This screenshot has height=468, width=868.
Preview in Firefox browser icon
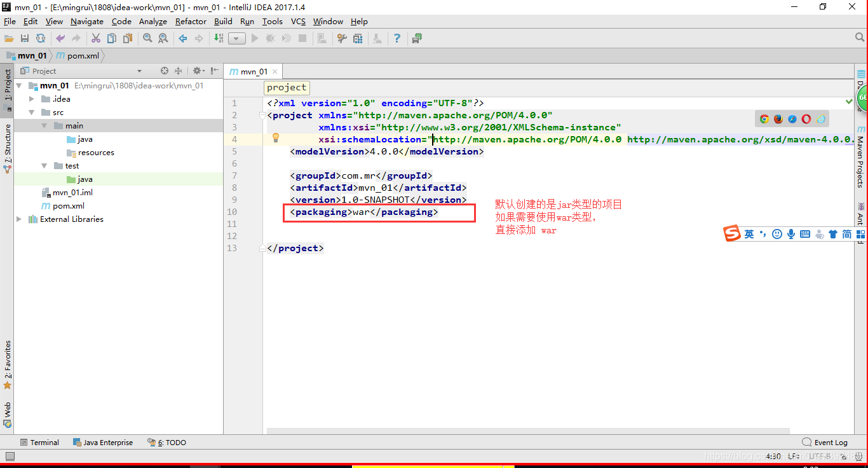pos(778,119)
